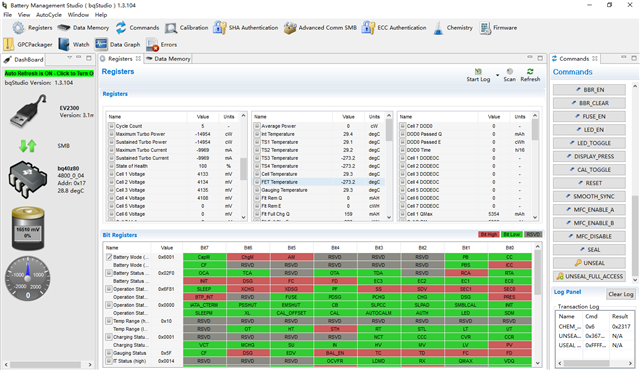
Task: Expand the Operation Status 0x0000 row
Action: 109,305
